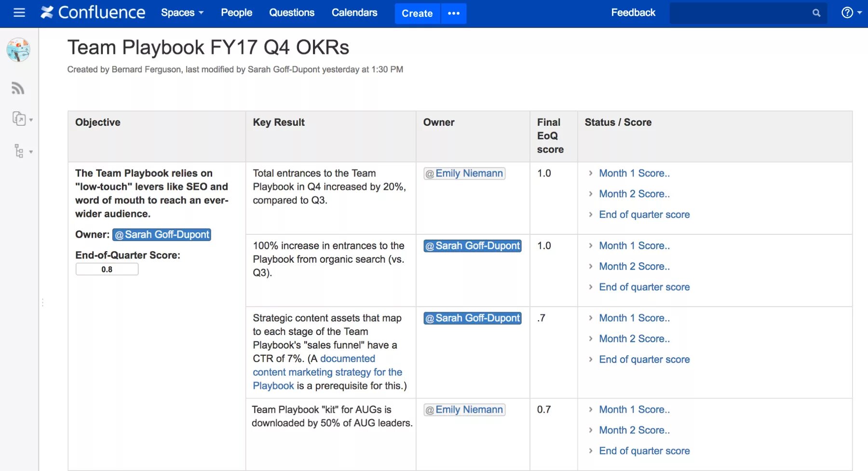
Task: Open the RSS feed icon in the sidebar
Action: tap(18, 88)
